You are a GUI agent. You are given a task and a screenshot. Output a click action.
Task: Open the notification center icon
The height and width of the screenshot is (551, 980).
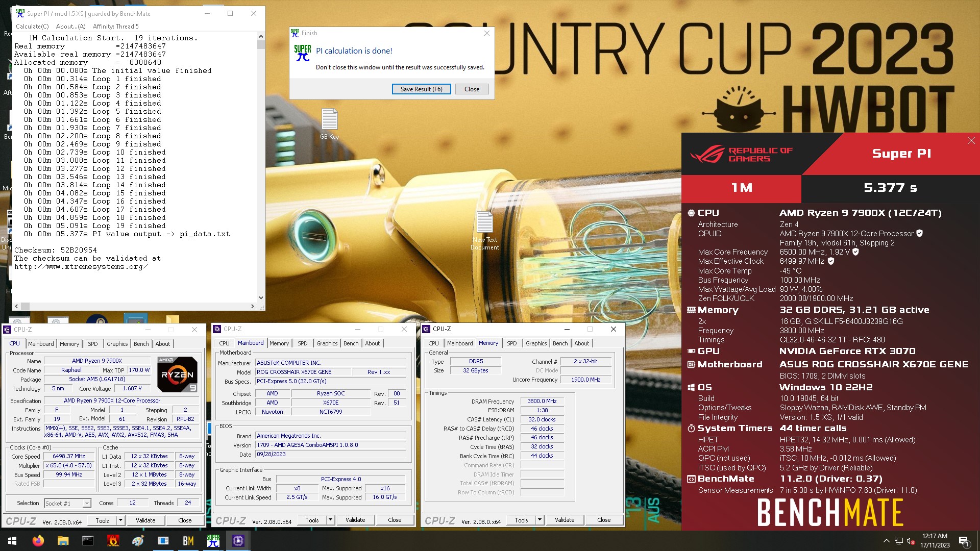[x=964, y=541]
